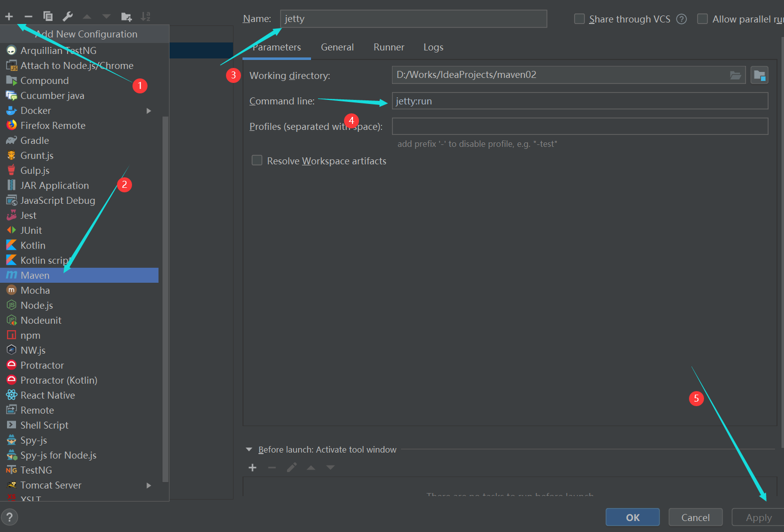The width and height of the screenshot is (784, 532).
Task: Add a before launch task
Action: 252,468
